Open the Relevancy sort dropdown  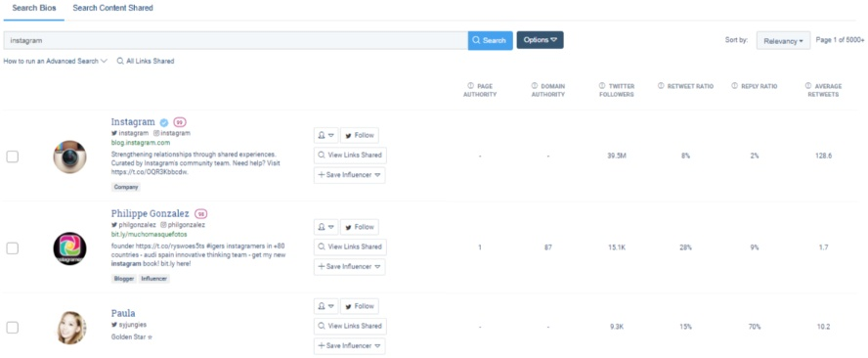783,41
